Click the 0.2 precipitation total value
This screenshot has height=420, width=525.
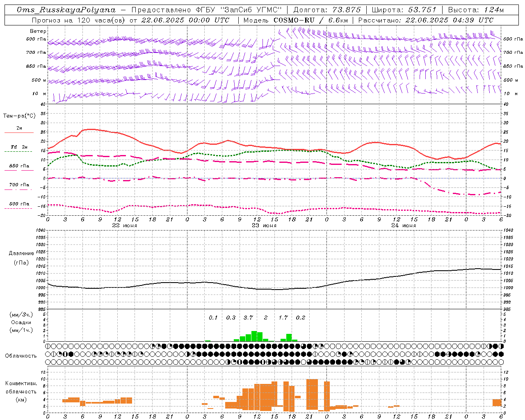tap(301, 317)
